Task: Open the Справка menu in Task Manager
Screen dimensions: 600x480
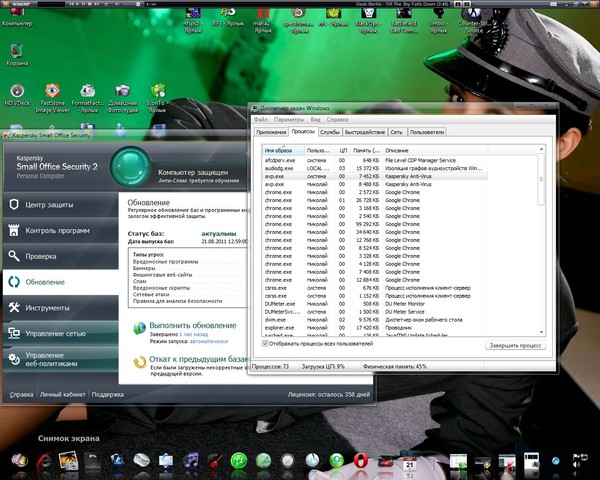Action: [337, 119]
